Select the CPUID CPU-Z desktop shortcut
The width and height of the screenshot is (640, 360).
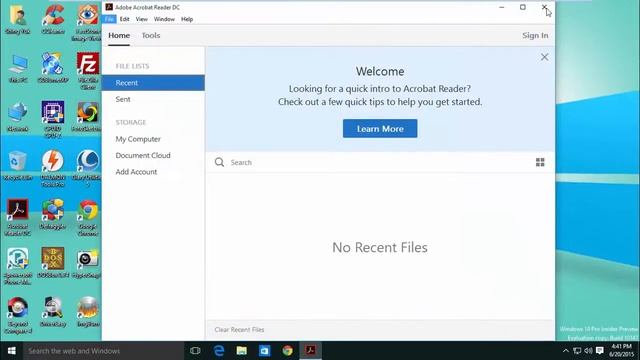(53, 120)
